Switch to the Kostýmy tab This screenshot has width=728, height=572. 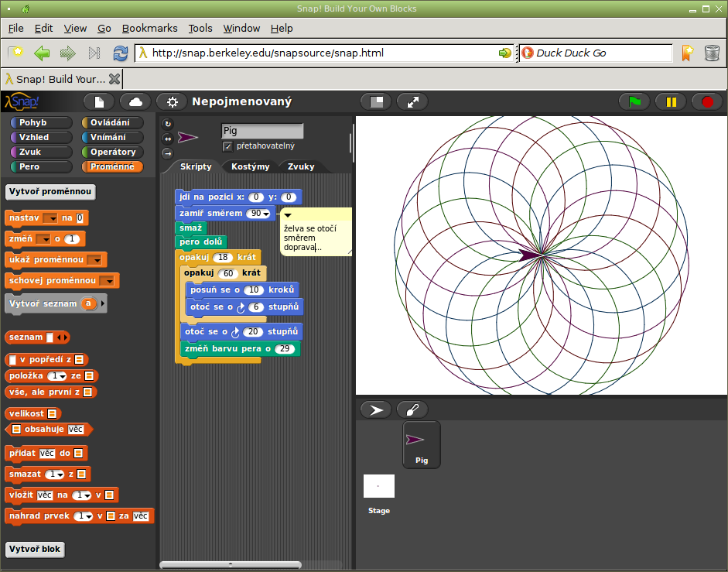tap(251, 166)
